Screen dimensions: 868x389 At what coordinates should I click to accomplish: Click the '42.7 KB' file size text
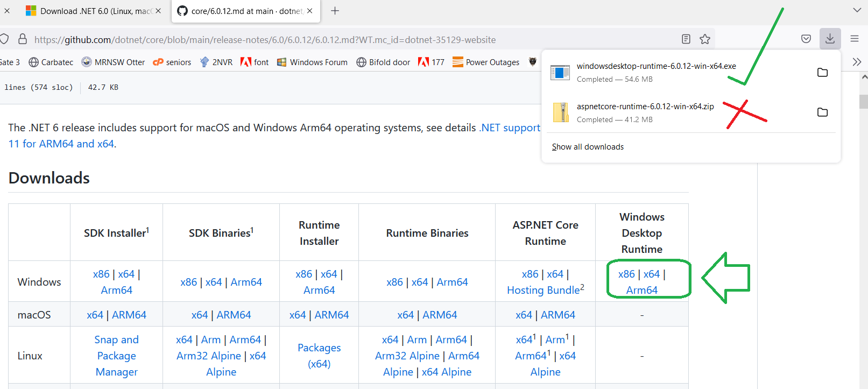pos(103,87)
